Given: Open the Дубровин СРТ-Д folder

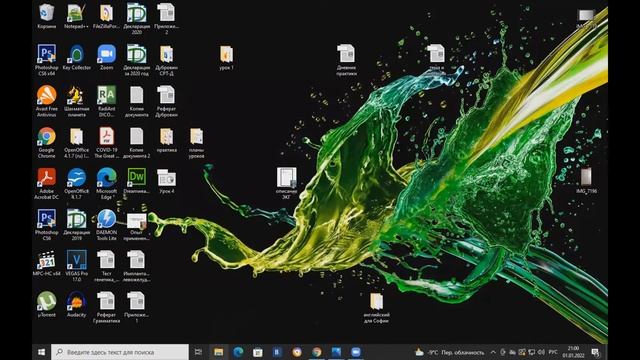Looking at the screenshot, I should tap(166, 60).
